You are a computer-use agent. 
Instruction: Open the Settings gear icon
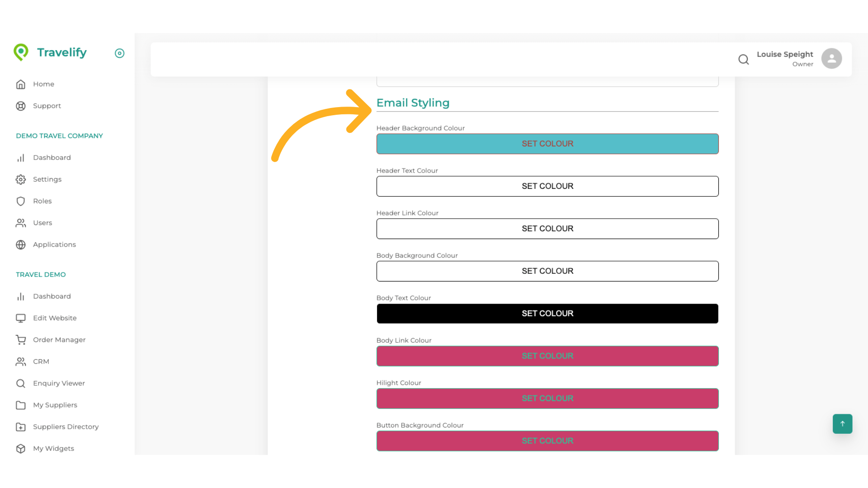21,179
